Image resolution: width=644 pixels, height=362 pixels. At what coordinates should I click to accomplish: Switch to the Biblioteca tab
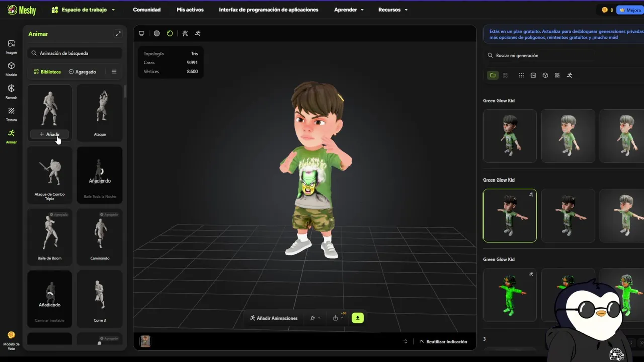[x=47, y=72]
